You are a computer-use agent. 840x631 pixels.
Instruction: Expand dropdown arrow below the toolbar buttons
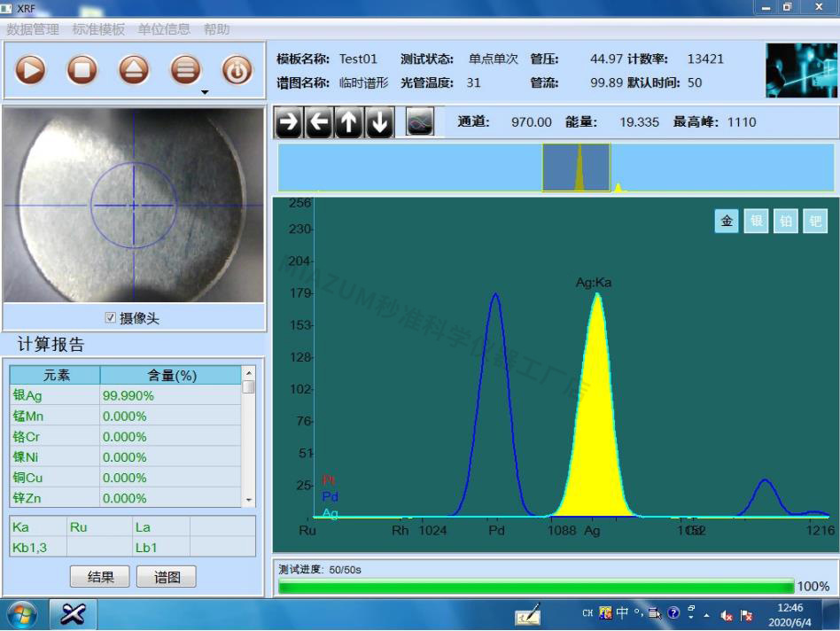(205, 92)
